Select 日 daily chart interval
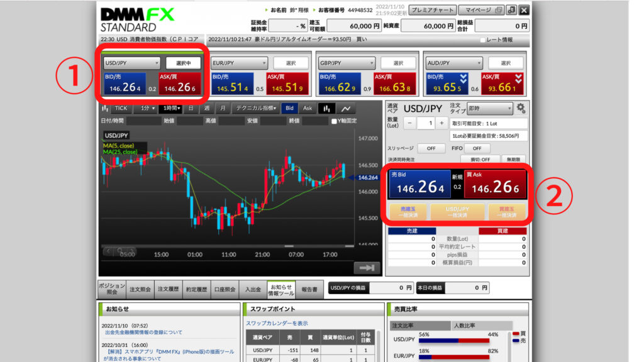 pos(191,108)
